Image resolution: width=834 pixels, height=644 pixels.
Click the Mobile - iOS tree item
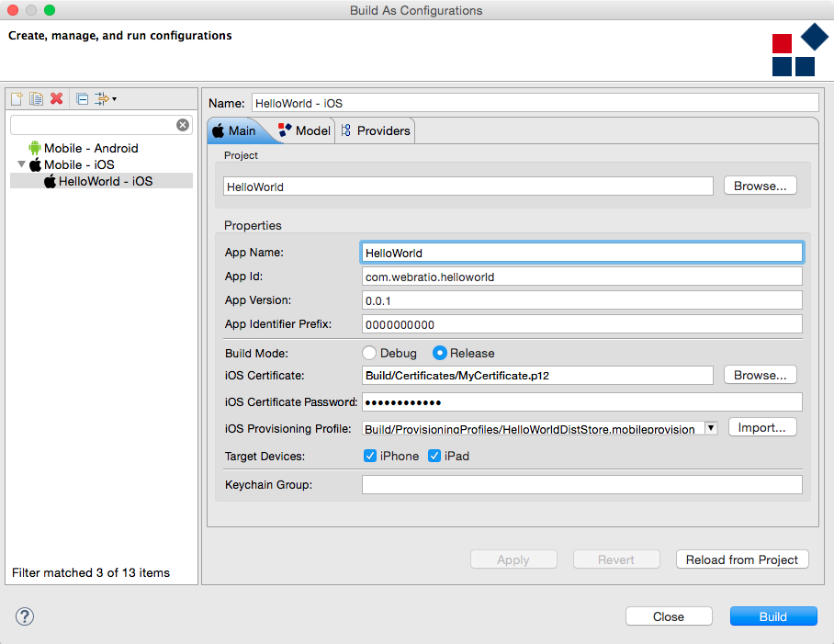[x=79, y=164]
